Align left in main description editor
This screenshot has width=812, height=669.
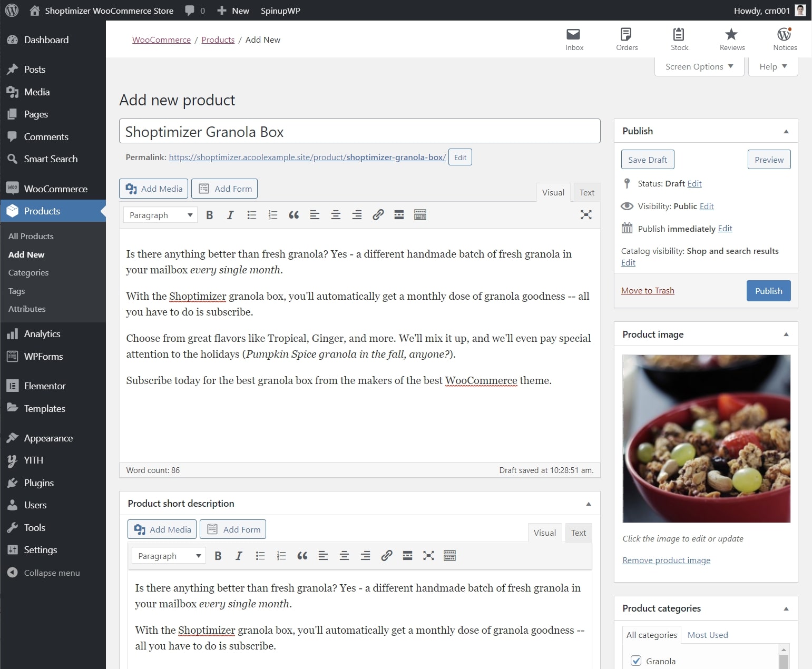point(315,215)
